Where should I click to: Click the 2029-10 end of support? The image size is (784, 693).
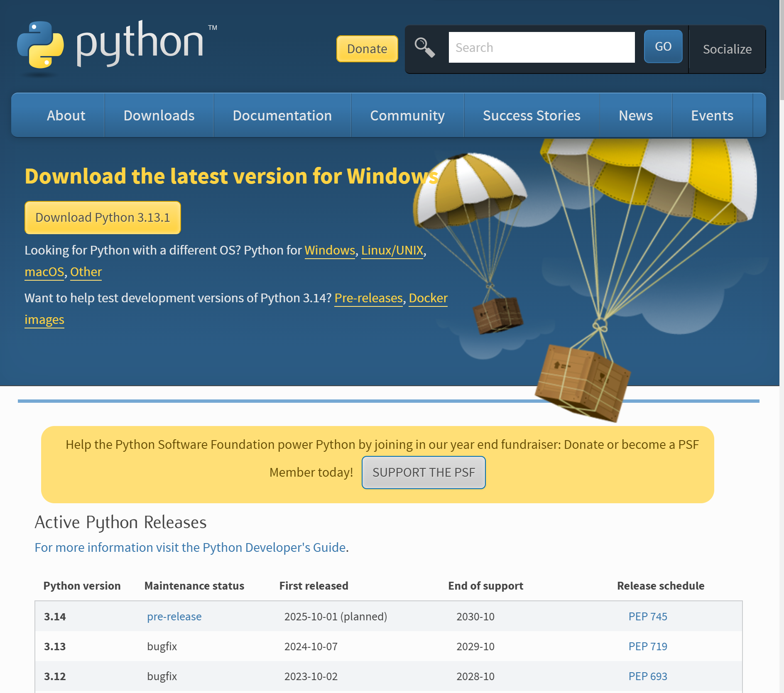[x=475, y=646]
